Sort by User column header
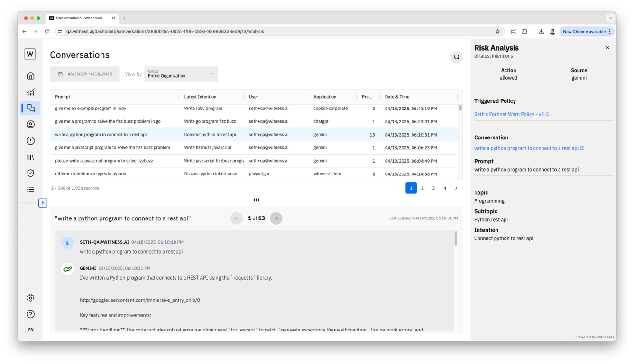Viewport: 634px width, 364px height. pyautogui.click(x=254, y=97)
